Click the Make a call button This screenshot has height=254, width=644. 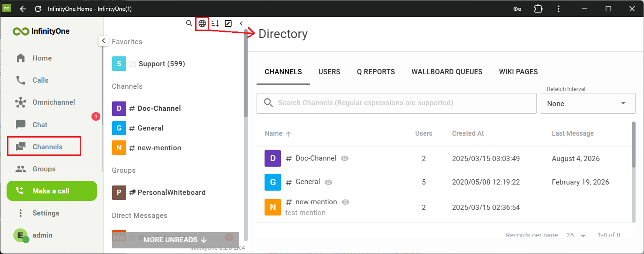[x=52, y=191]
